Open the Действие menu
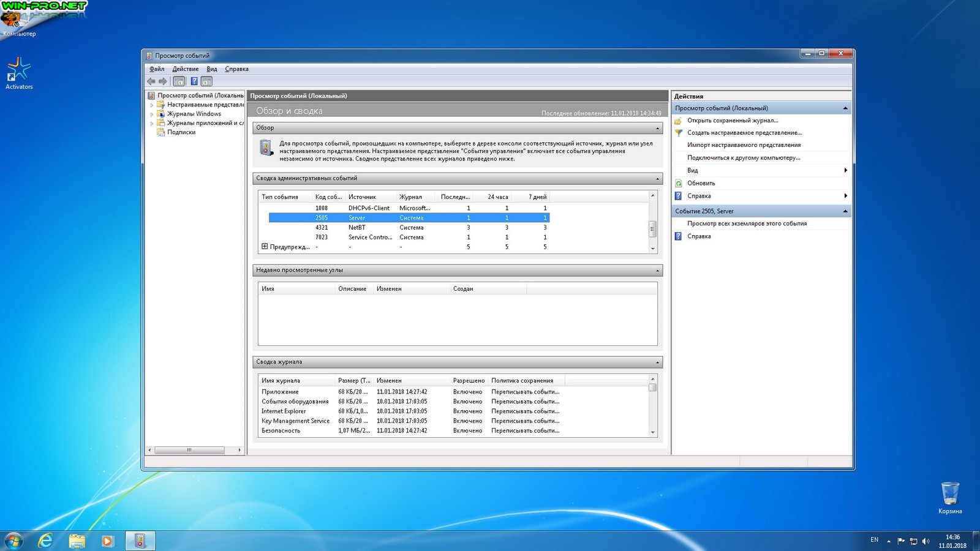Viewport: 980px width, 551px height. 185,69
